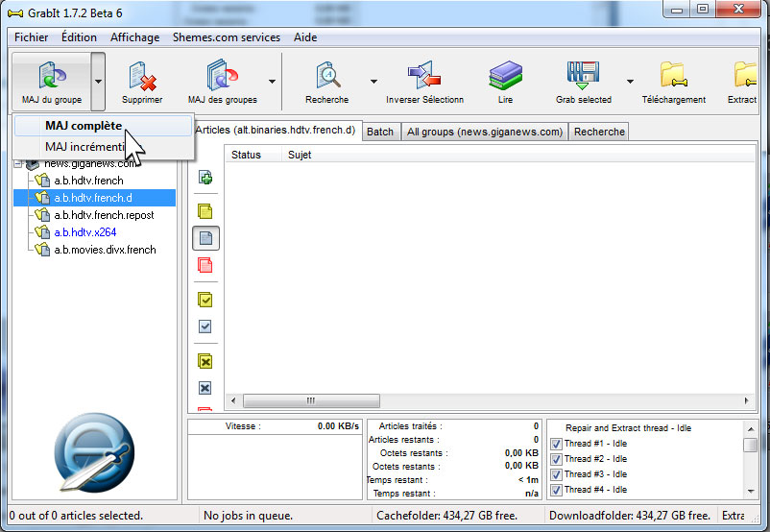Click the Lire books icon
Viewport: 770px width, 532px height.
click(x=505, y=75)
